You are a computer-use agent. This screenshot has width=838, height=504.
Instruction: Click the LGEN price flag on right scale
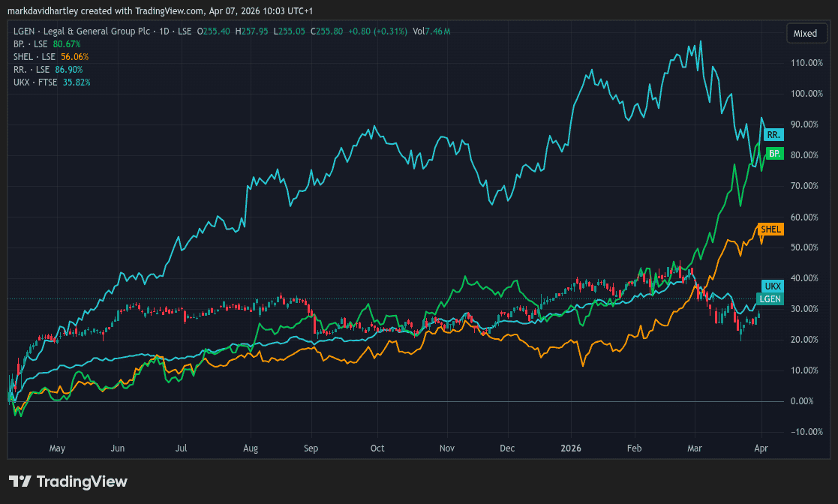click(771, 298)
